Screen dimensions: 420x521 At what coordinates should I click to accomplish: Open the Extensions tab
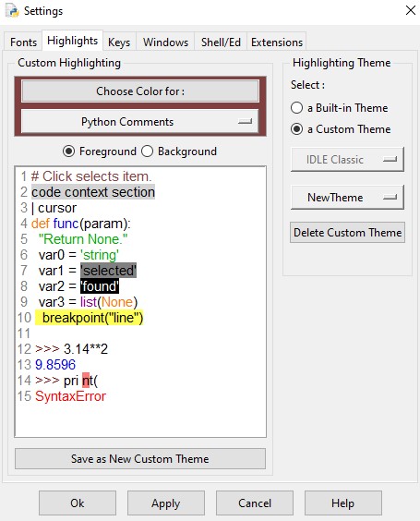point(277,42)
